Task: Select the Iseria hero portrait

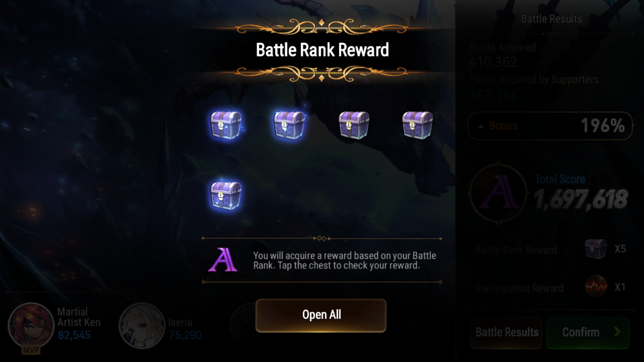Action: [142, 326]
